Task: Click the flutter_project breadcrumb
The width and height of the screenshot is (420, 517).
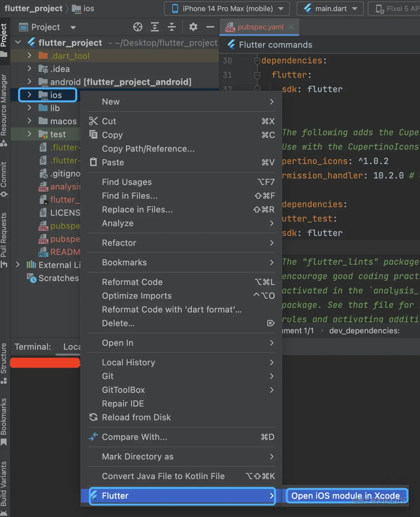Action: [x=34, y=8]
